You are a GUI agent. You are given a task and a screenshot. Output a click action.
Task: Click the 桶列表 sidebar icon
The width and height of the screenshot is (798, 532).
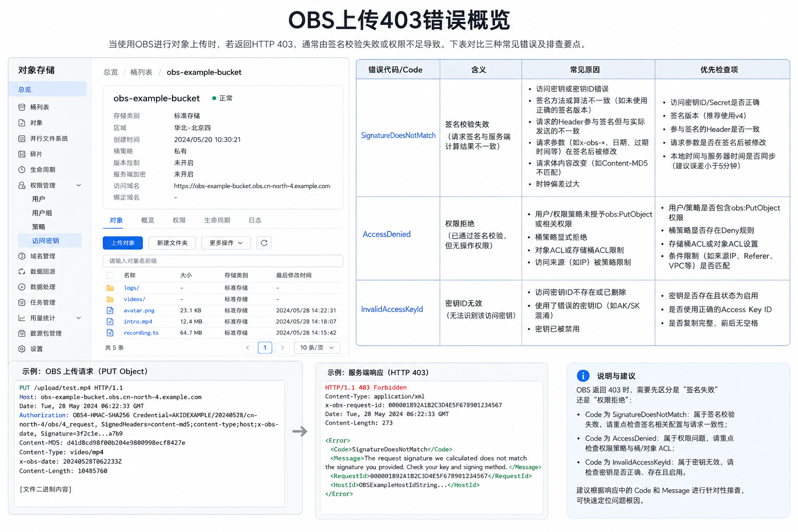[22, 108]
